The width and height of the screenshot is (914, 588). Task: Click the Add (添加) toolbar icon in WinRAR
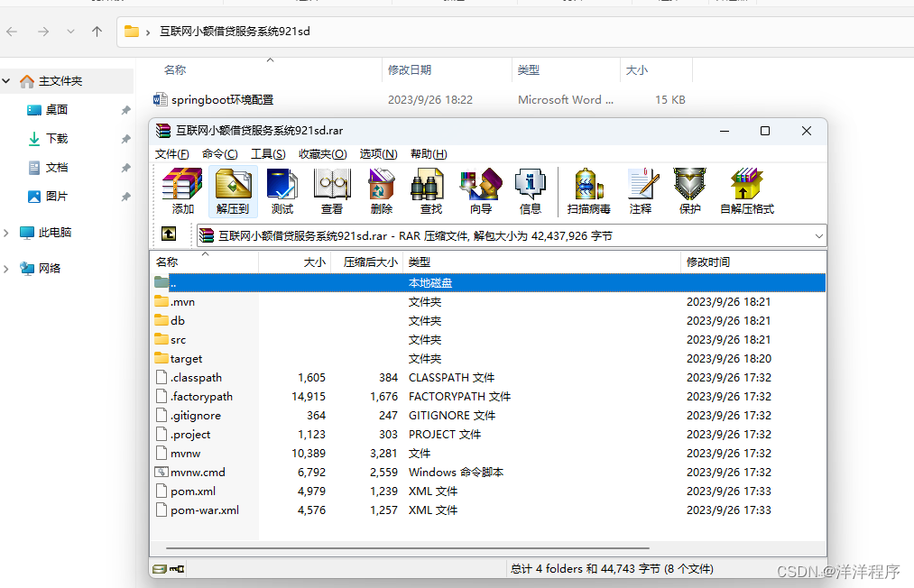[x=182, y=191]
